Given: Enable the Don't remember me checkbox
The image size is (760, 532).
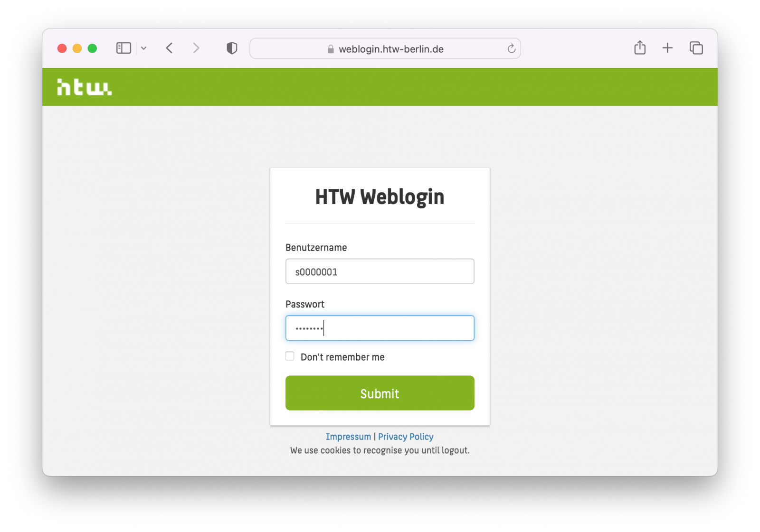Looking at the screenshot, I should pos(290,356).
